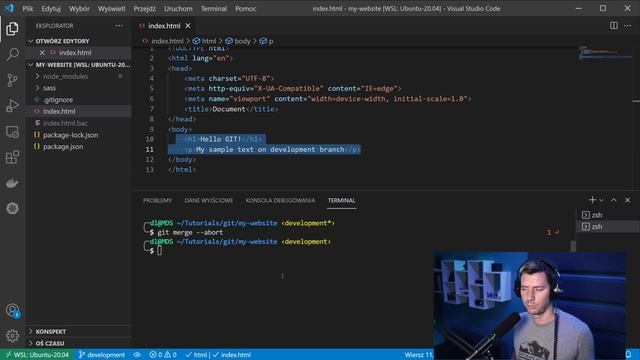
Task: Open the Pomoc menu
Action: coord(245,9)
